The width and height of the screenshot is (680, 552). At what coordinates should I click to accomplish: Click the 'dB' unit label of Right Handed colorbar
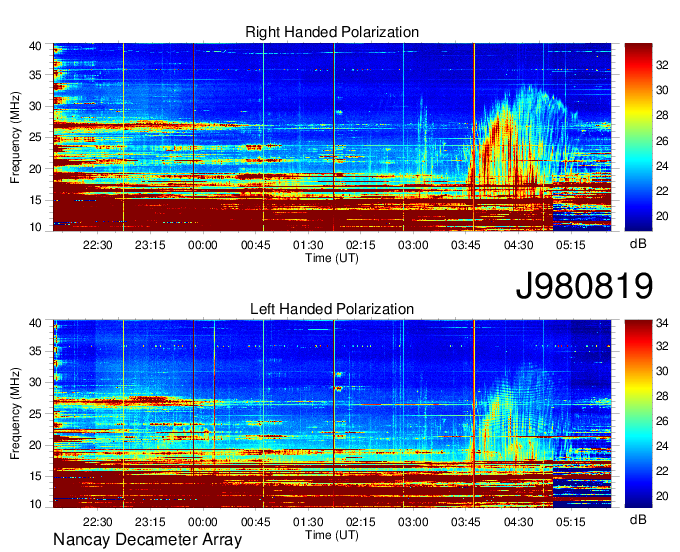(638, 244)
